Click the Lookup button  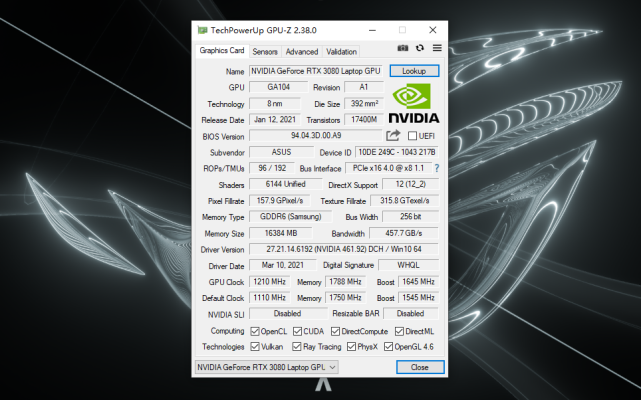click(414, 71)
